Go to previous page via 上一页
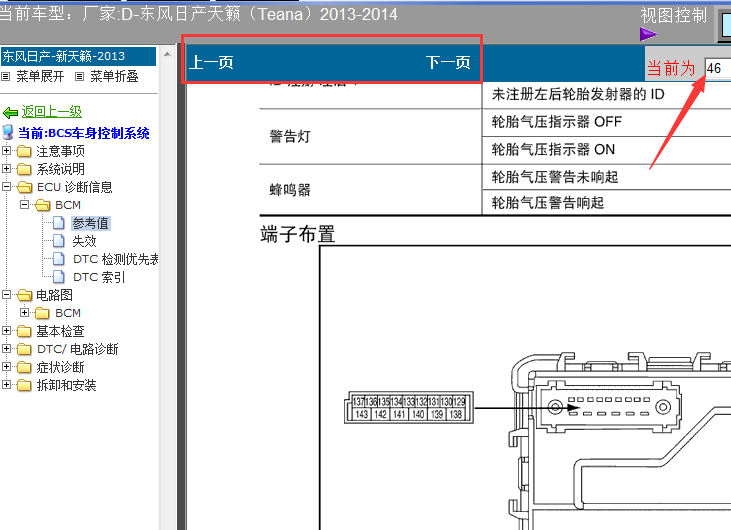731x530 pixels. coord(211,62)
